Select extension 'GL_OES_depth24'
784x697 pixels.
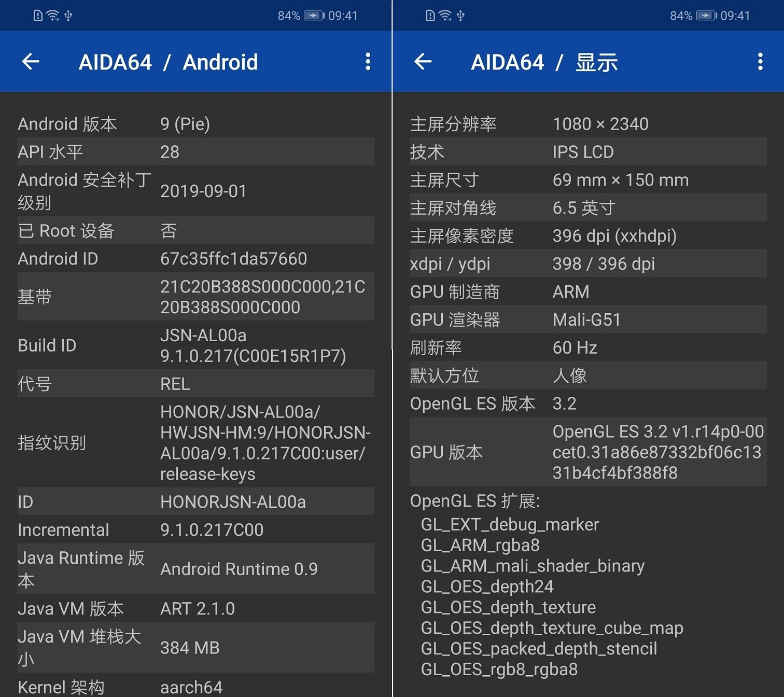pyautogui.click(x=487, y=587)
